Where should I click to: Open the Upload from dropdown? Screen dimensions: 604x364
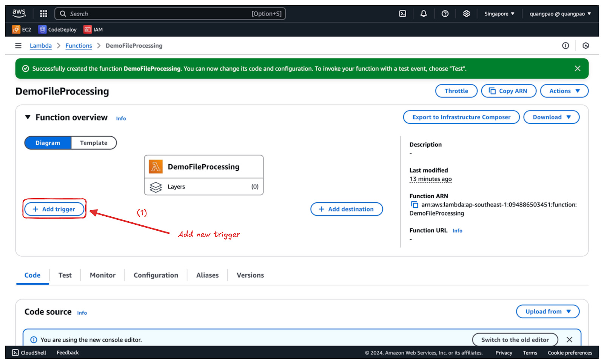coord(548,312)
